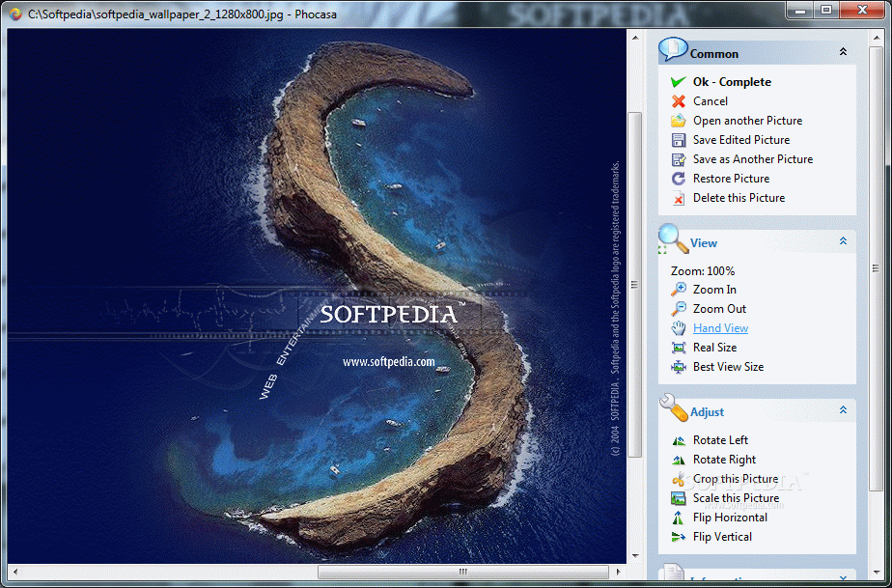Select the Rotate Right label
Image resolution: width=892 pixels, height=588 pixels.
coord(724,460)
